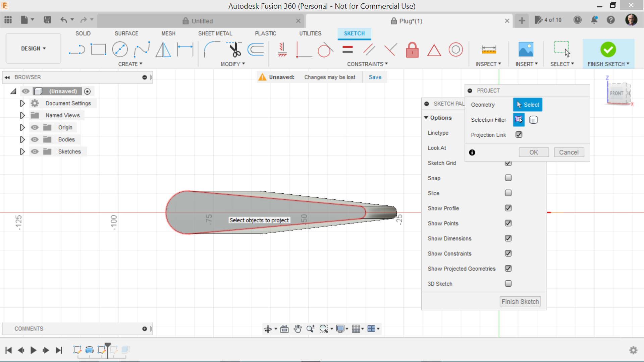Image resolution: width=644 pixels, height=362 pixels.
Task: Expand the Sketches folder node
Action: coord(22,152)
